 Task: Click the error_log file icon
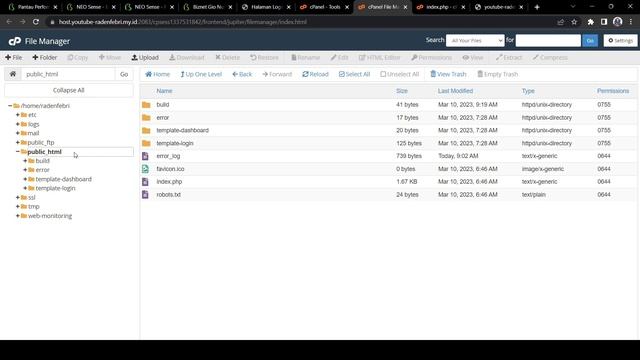[x=145, y=156]
